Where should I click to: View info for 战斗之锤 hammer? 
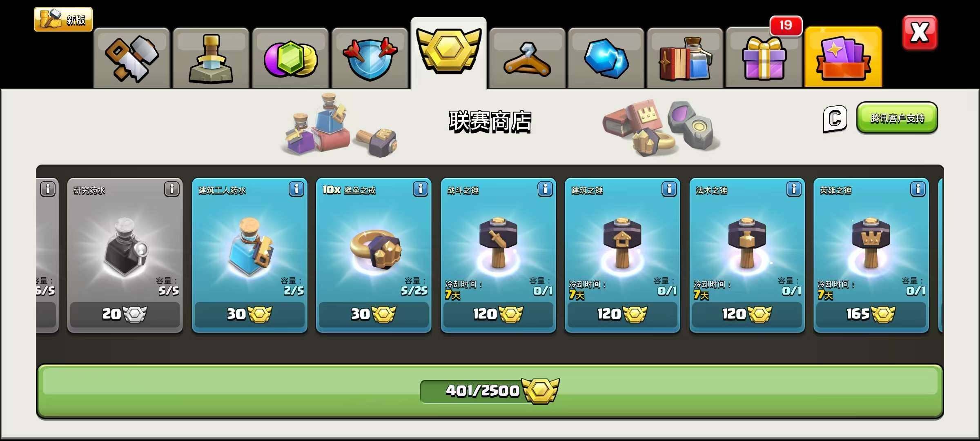tap(545, 189)
